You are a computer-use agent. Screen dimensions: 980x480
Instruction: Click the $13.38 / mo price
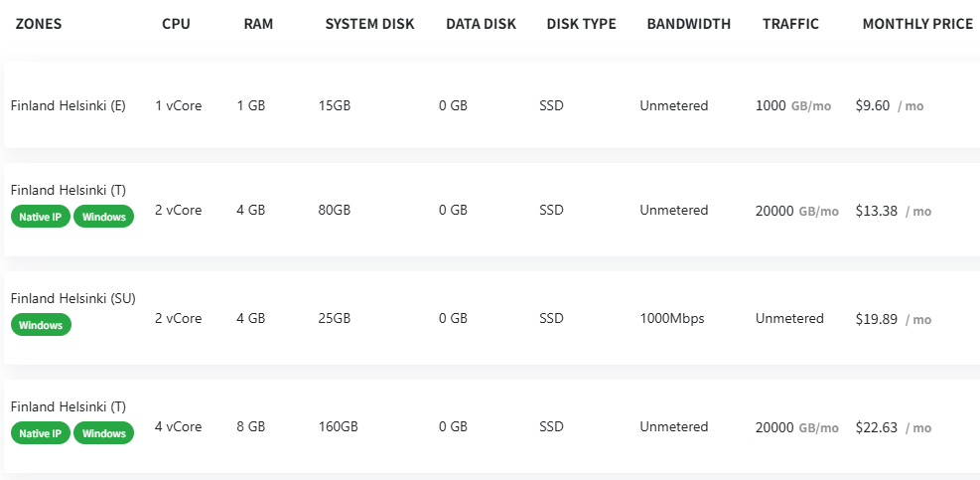[893, 211]
